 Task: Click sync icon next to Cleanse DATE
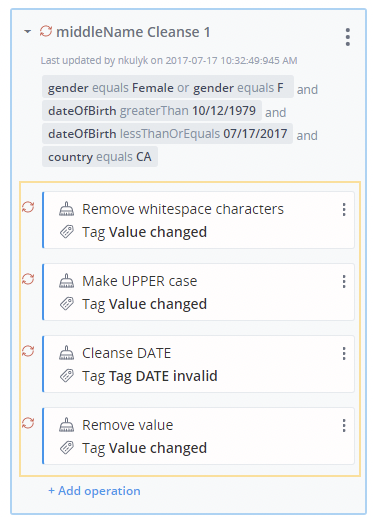point(28,351)
